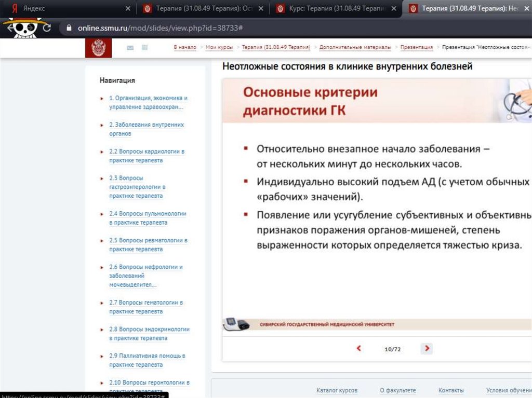This screenshot has width=532, height=398.
Task: Open '2.7 Вопросы гематологии' section
Action: 145,307
